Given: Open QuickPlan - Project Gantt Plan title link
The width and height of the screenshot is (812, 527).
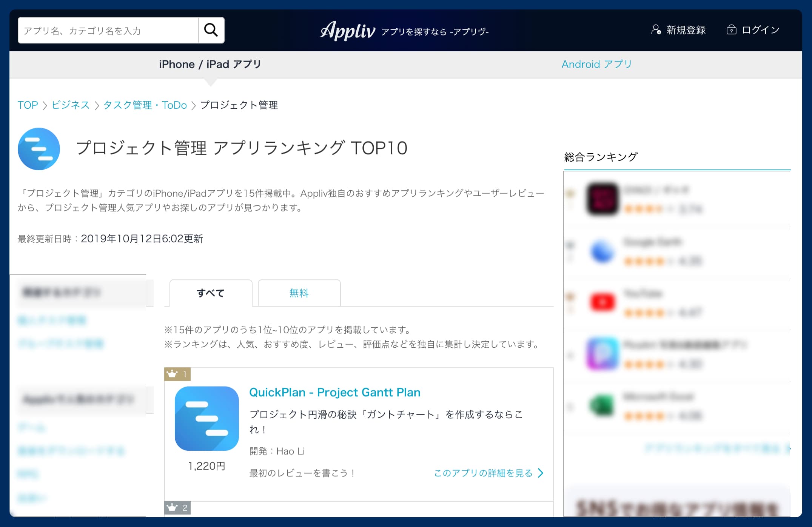Looking at the screenshot, I should click(334, 392).
